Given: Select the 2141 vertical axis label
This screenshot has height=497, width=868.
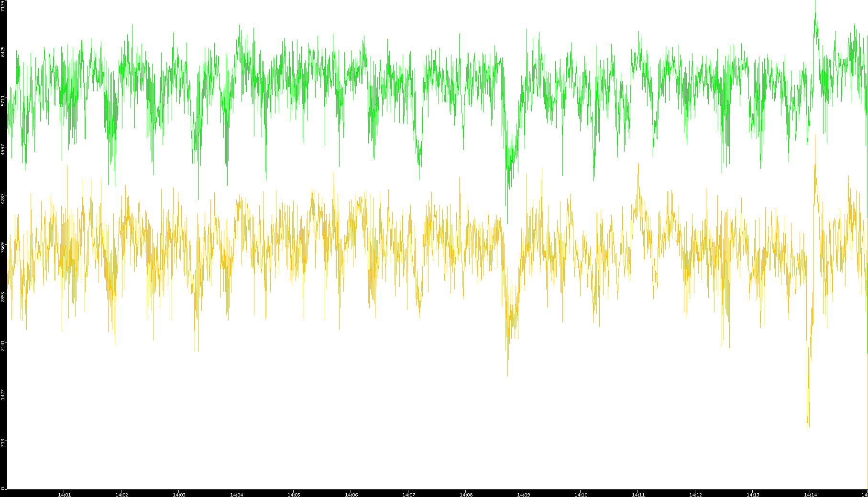Looking at the screenshot, I should (x=3, y=345).
